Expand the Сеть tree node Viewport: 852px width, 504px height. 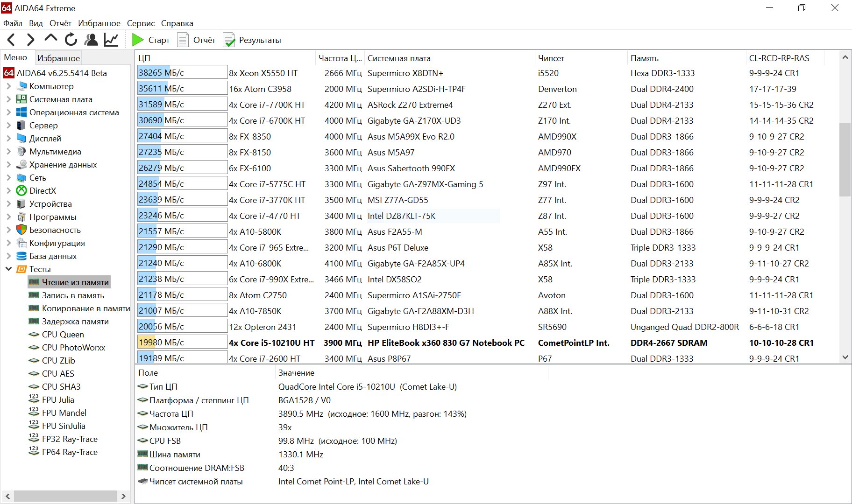(8, 178)
